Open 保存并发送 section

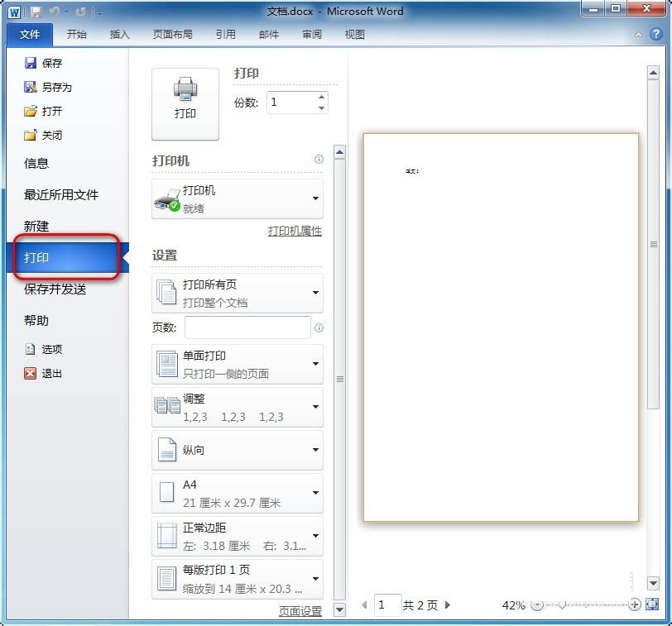point(55,289)
